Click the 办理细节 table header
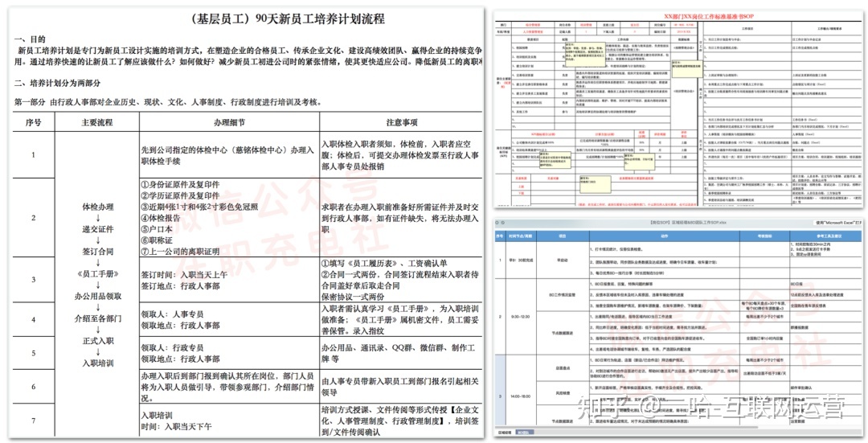 tap(229, 122)
